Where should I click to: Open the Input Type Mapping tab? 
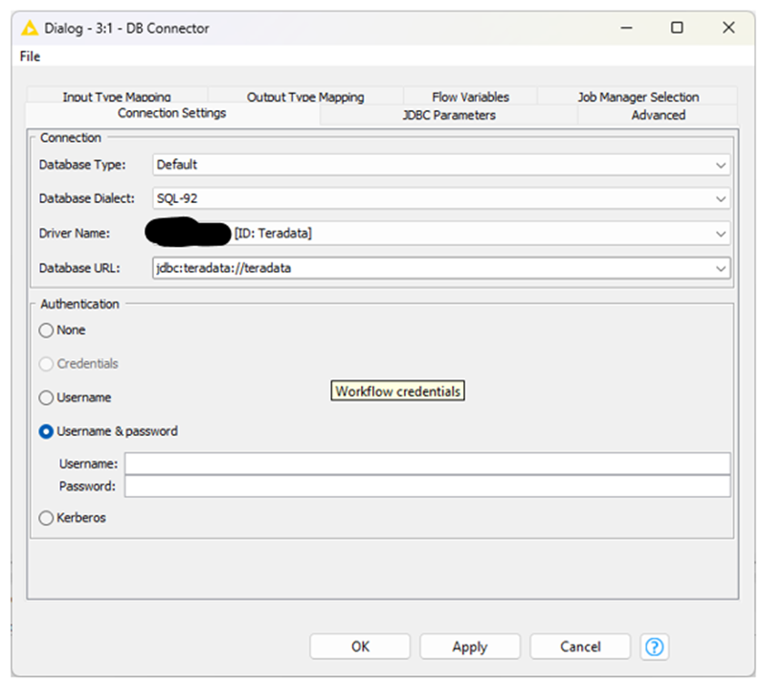(117, 97)
